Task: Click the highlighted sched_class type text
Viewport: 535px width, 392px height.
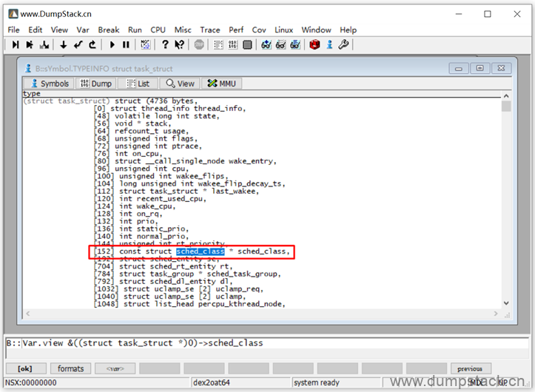Action: [x=200, y=251]
